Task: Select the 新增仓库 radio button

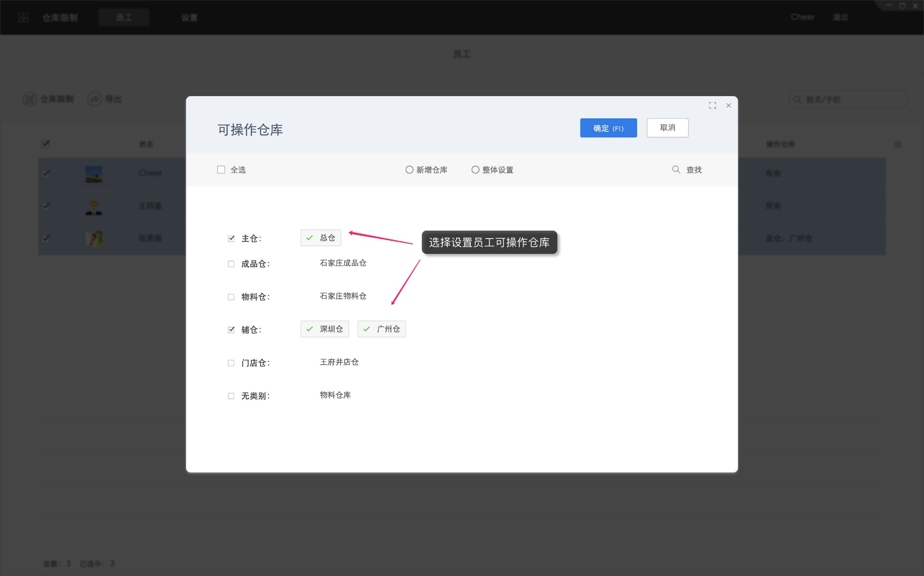Action: [409, 170]
